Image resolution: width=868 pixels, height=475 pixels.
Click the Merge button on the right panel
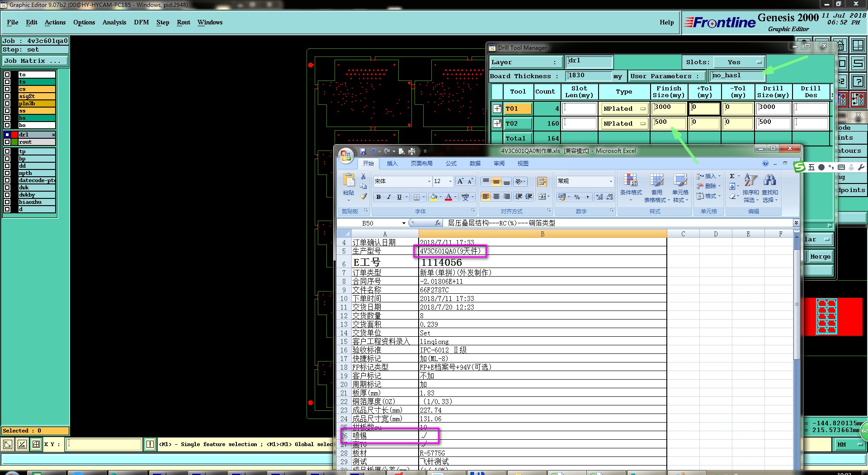820,257
